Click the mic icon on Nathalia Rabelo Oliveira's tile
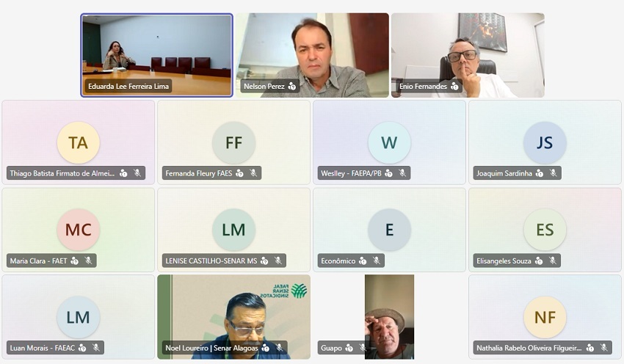624x364 pixels. (603, 348)
